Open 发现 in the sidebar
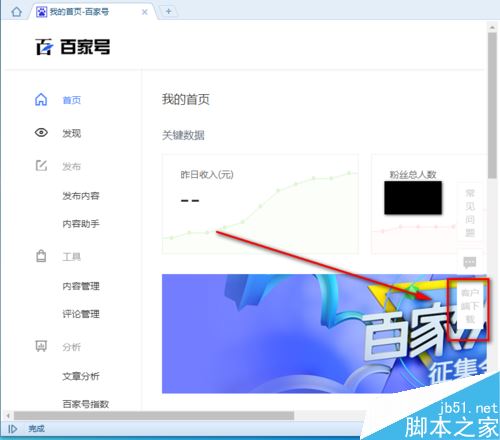 pyautogui.click(x=71, y=133)
